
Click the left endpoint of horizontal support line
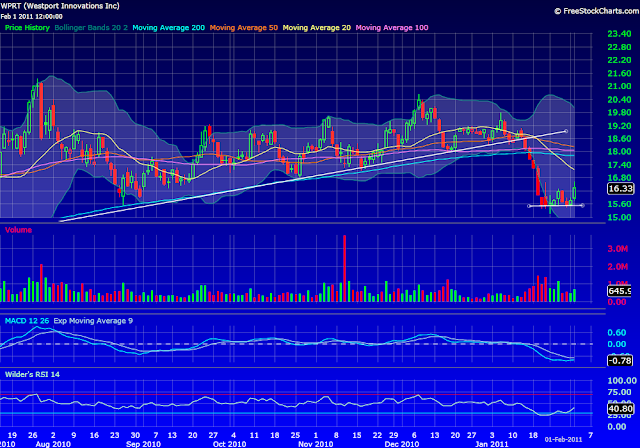coord(529,206)
